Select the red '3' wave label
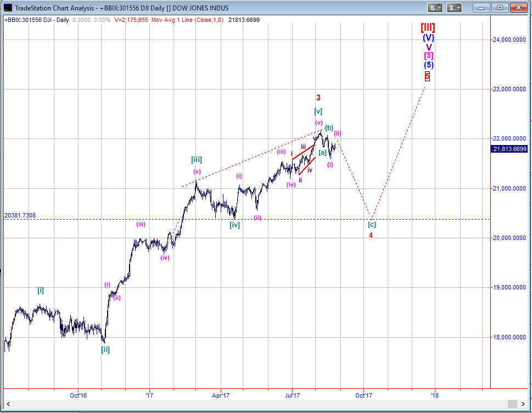This screenshot has height=413, width=532. click(318, 98)
